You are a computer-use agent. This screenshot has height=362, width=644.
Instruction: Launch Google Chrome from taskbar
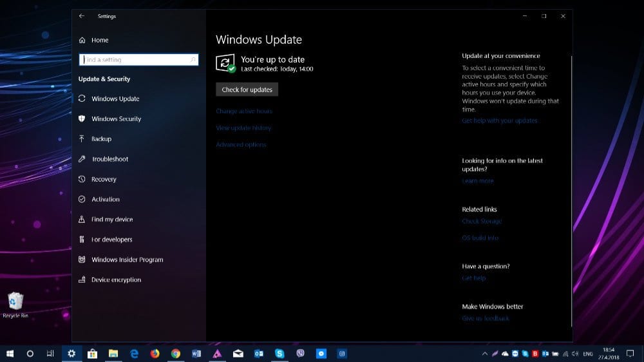176,354
